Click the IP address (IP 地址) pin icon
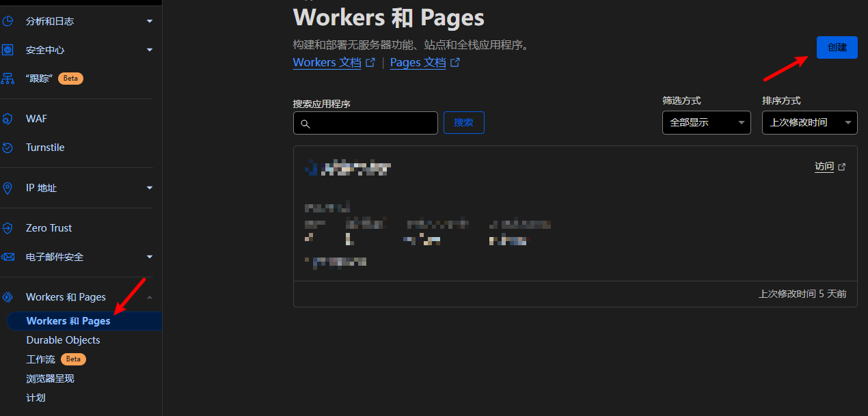 click(8, 188)
